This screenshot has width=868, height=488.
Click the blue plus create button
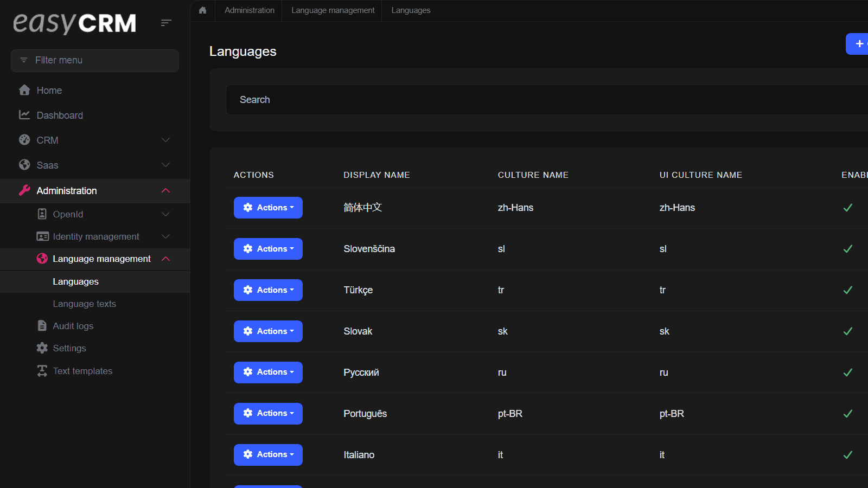(x=858, y=44)
